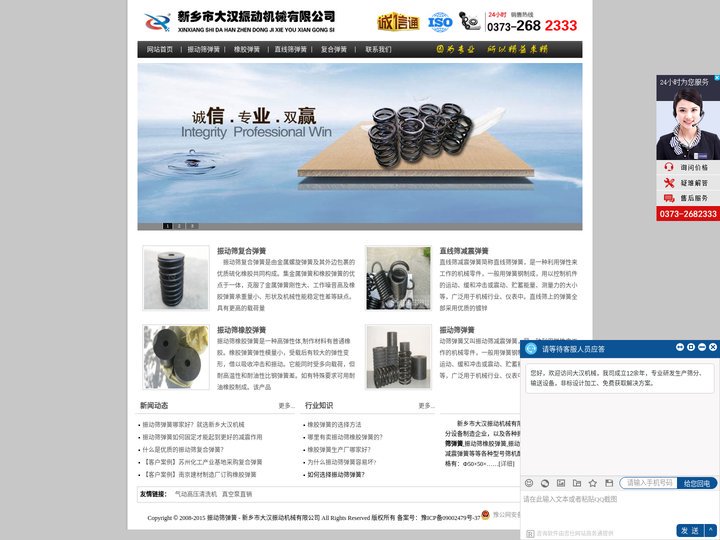Open 联系我们 navigation menu item
The image size is (720, 540).
coord(378,49)
